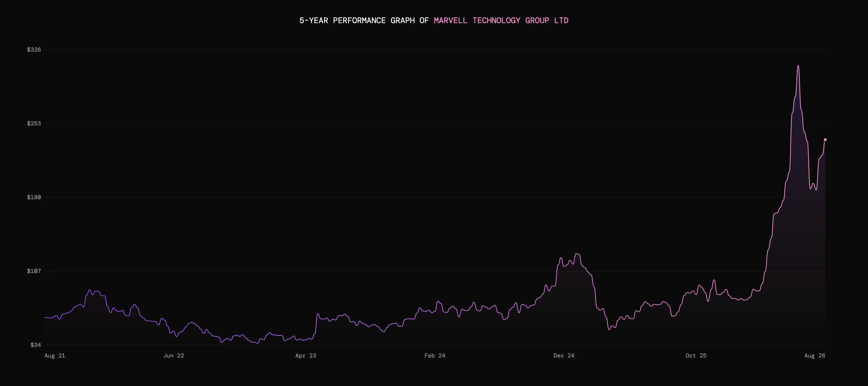Click the $180 y-axis label
The height and width of the screenshot is (386, 868).
[34, 197]
